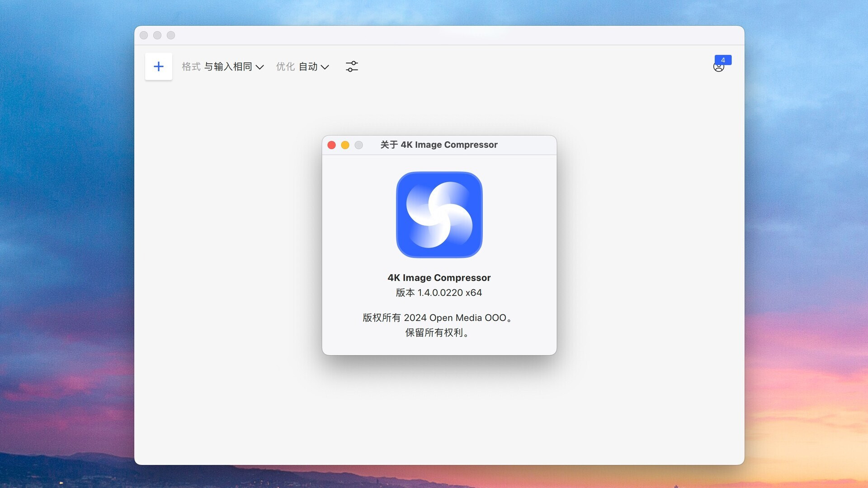Click the swirl logo inside the About dialog
868x488 pixels.
point(439,215)
